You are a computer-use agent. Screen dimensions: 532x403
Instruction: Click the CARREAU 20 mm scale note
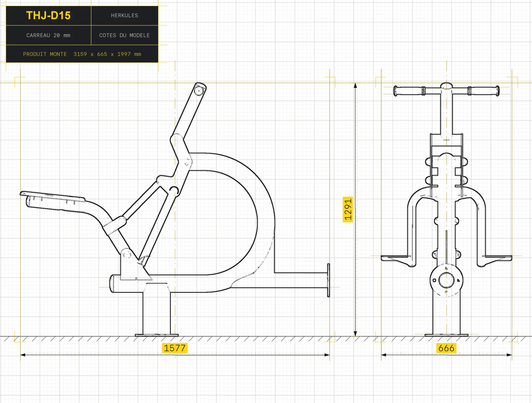48,36
